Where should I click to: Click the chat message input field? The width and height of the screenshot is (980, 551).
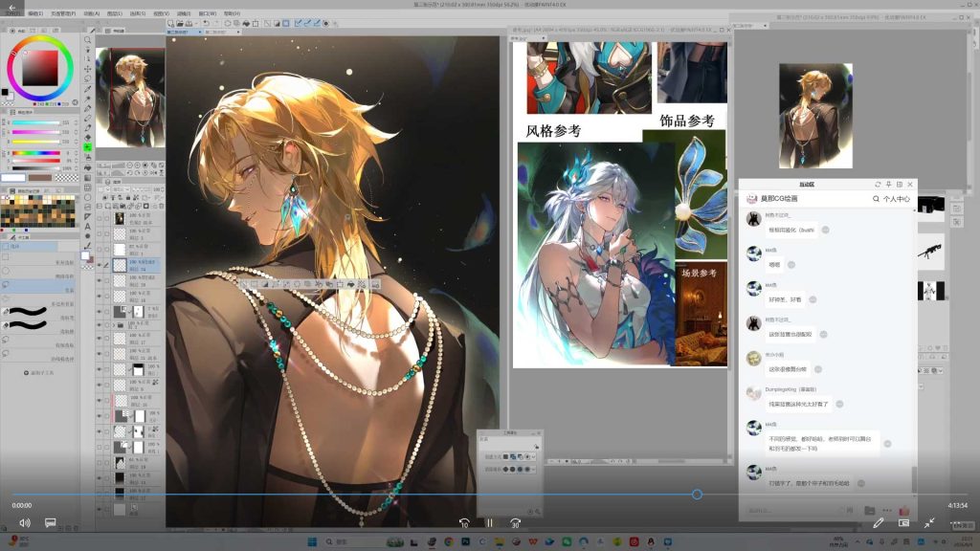pyautogui.click(x=793, y=511)
